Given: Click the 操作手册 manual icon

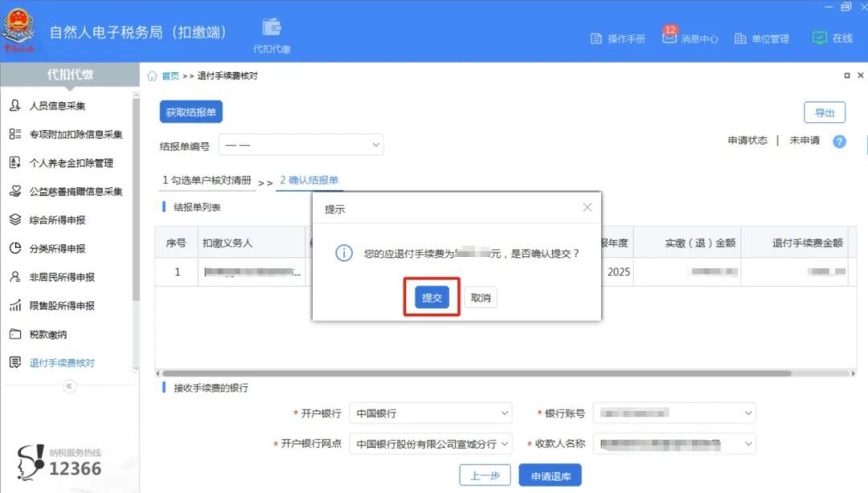Looking at the screenshot, I should tap(616, 39).
